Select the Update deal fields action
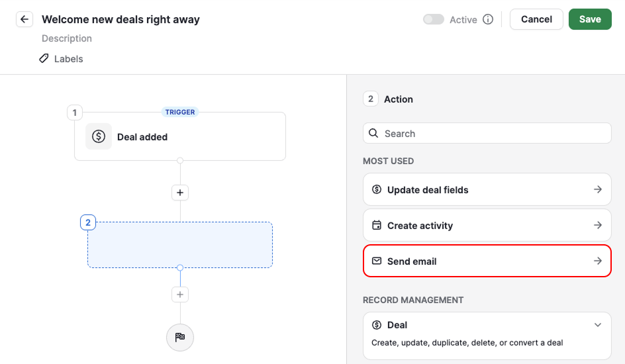Viewport: 625px width, 364px height. (x=487, y=189)
